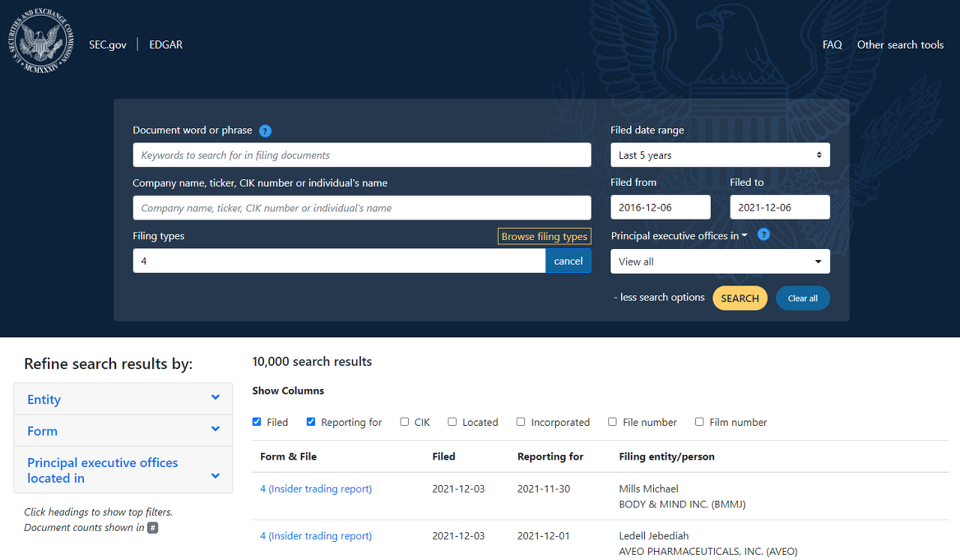Screen dimensions: 960x560
Task: Click the document counts hash icon
Action: pyautogui.click(x=152, y=528)
